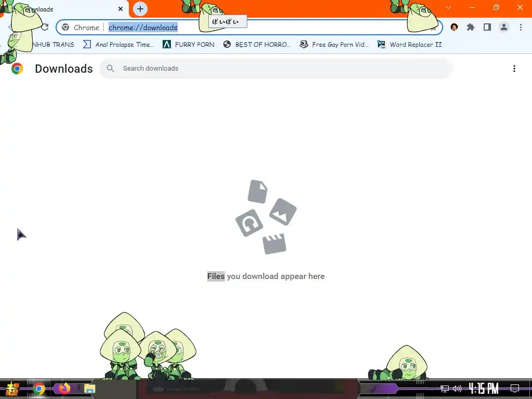Minimize the Chrome window
This screenshot has height=399, width=532.
472,7
